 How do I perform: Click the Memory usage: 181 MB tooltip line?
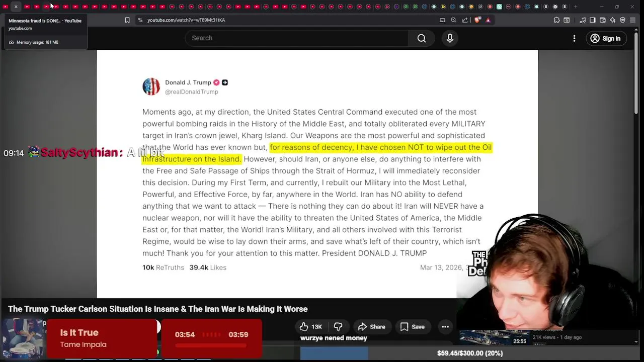(33, 42)
